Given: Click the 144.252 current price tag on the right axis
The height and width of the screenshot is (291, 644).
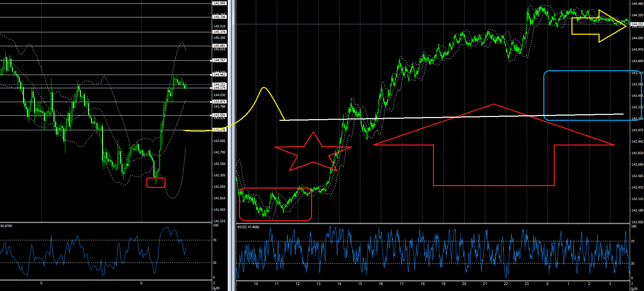Looking at the screenshot, I should coord(637,24).
